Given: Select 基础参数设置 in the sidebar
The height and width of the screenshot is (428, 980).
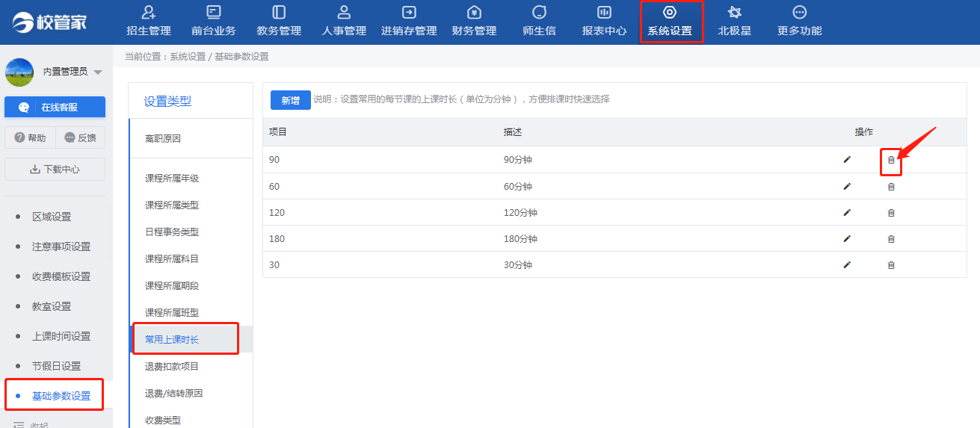Looking at the screenshot, I should click(61, 396).
